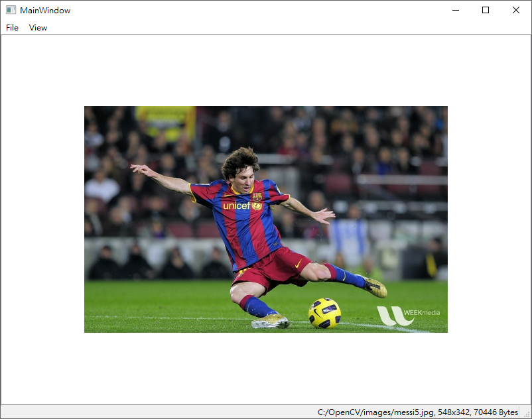Close the MainWindow window
532x419 pixels.
[x=515, y=10]
